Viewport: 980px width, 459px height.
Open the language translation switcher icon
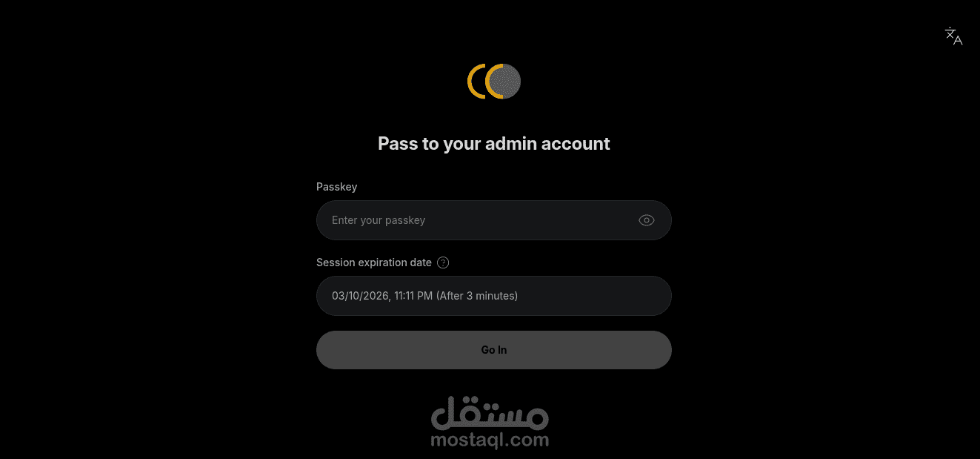(x=953, y=36)
